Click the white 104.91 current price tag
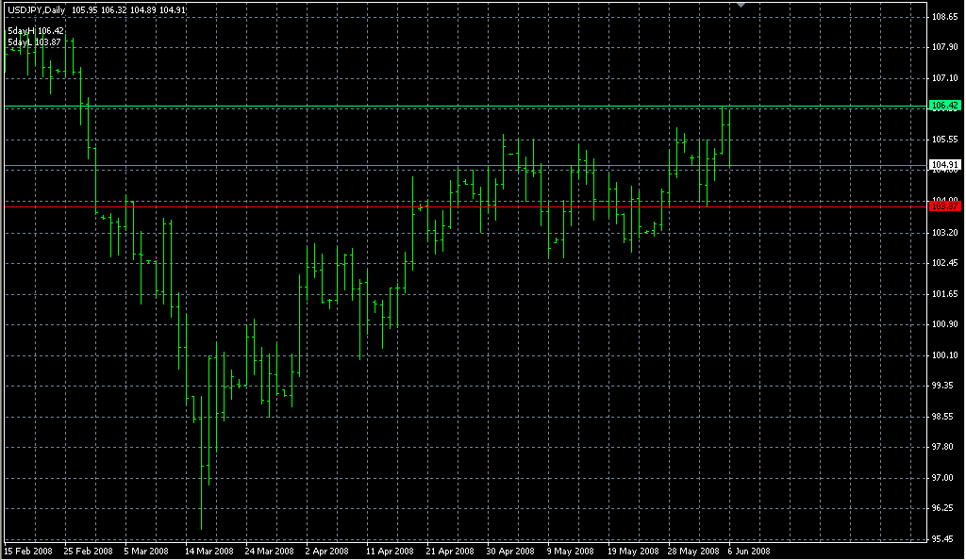The height and width of the screenshot is (560, 966). [x=944, y=164]
